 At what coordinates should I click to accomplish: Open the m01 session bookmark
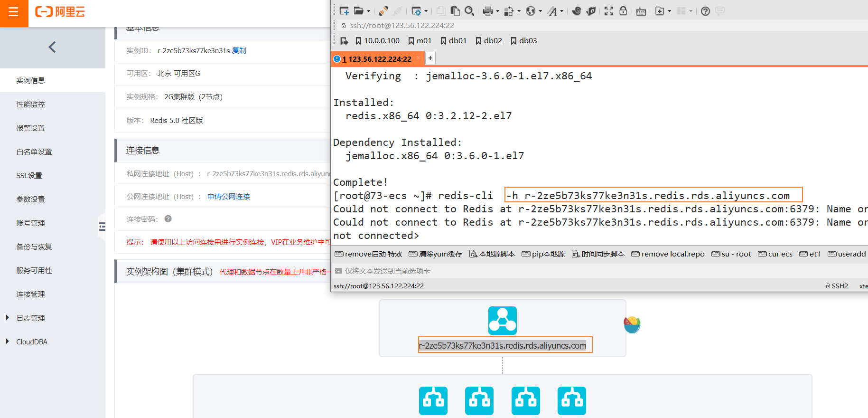[420, 41]
